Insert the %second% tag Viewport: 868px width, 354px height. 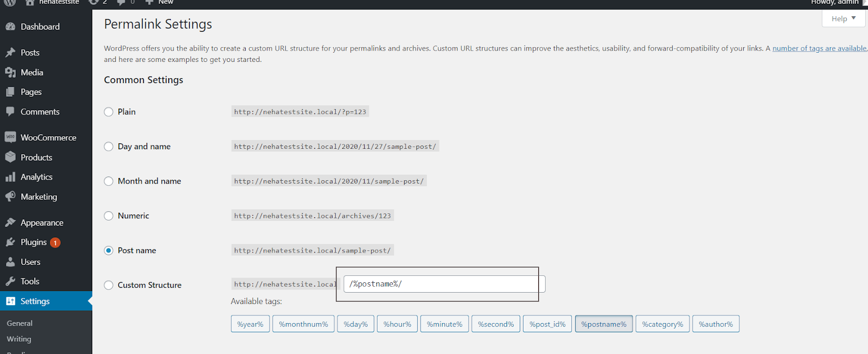coord(496,324)
